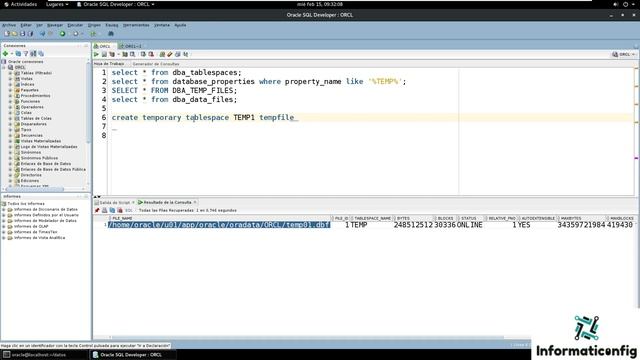
Task: Click the refresh icon in the results toolbar
Action: coord(112,210)
